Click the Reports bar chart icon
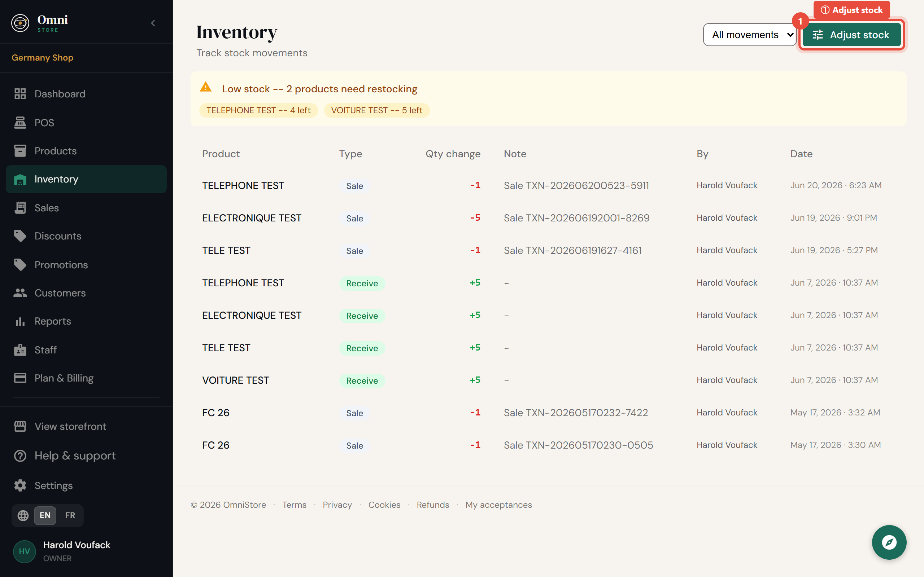924x577 pixels. point(20,321)
